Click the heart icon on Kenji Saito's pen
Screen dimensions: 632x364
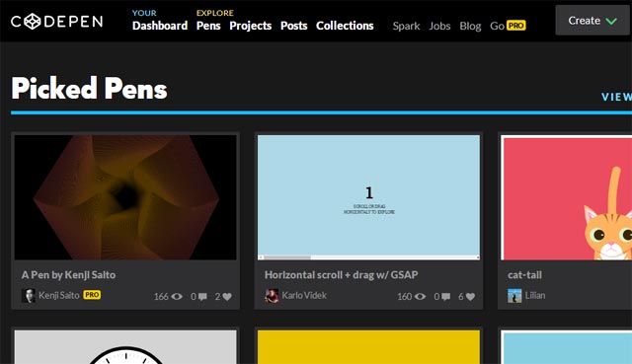coord(227,297)
